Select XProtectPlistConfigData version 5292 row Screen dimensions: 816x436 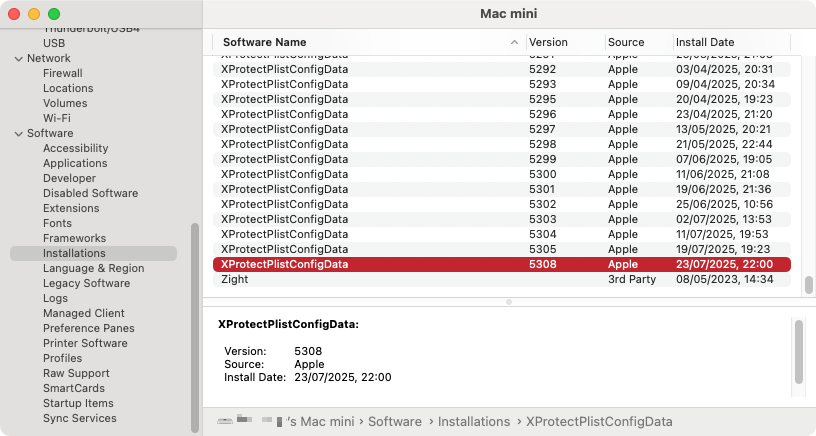coord(502,69)
